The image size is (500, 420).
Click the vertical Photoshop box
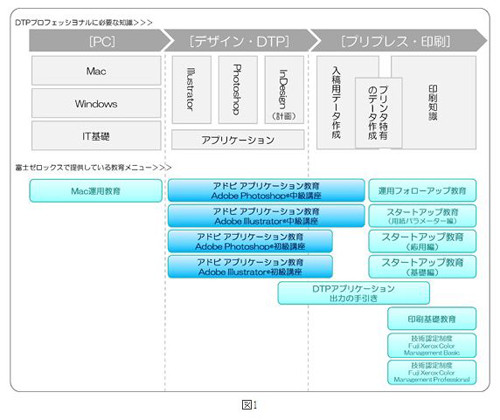tap(238, 90)
